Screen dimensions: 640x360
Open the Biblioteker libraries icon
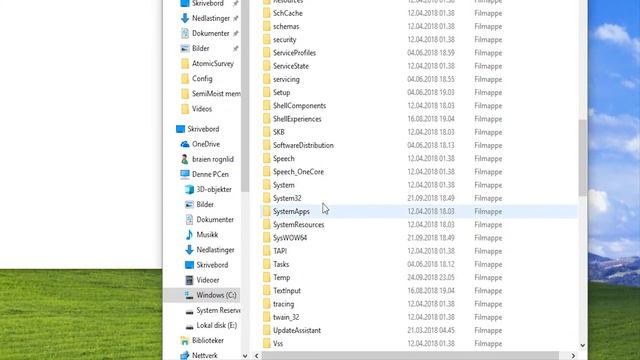185,340
